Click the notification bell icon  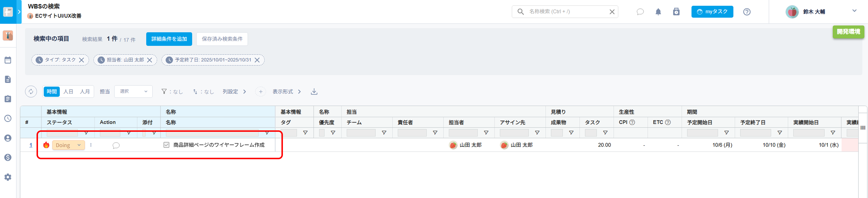(x=658, y=12)
